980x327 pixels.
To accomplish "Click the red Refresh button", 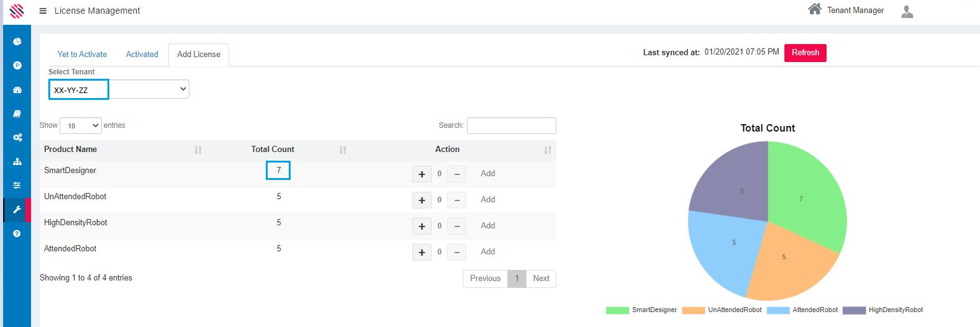I will tap(805, 53).
